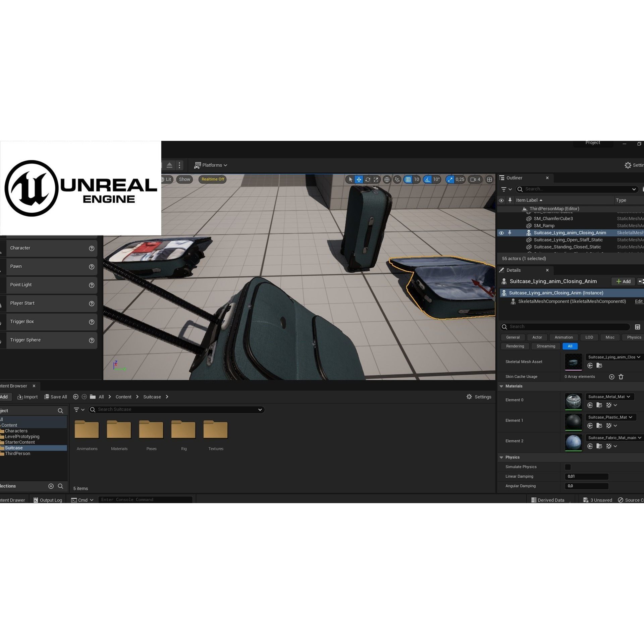
Task: Click Content Browser history back arrow
Action: tap(76, 397)
